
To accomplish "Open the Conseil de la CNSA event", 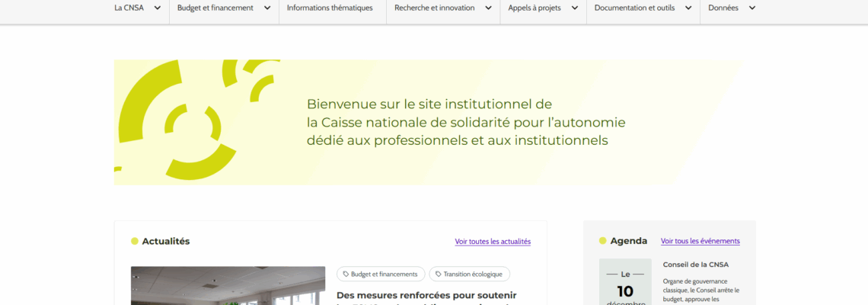I will (695, 265).
